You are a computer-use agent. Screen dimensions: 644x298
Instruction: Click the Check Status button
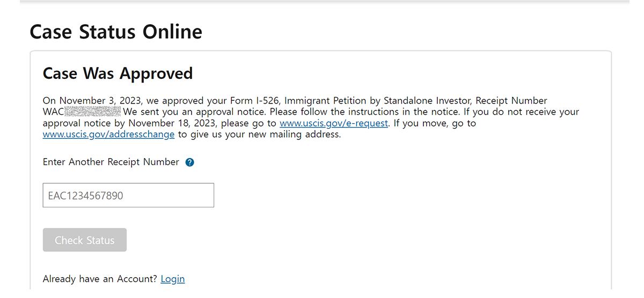[x=85, y=240]
